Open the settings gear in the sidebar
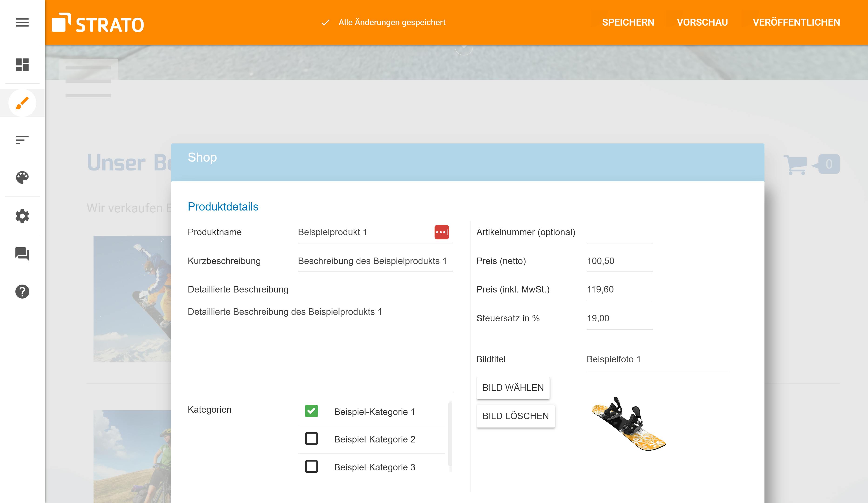 point(22,216)
